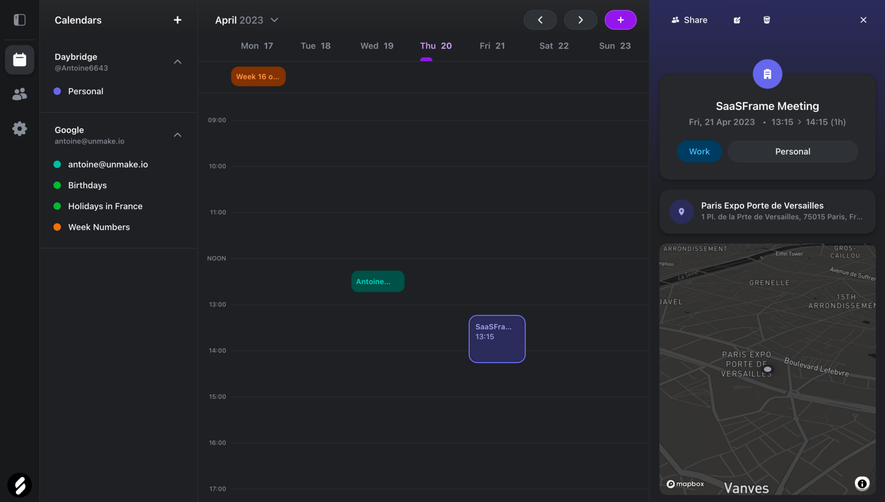Select the Thu 20 day header

click(x=436, y=46)
